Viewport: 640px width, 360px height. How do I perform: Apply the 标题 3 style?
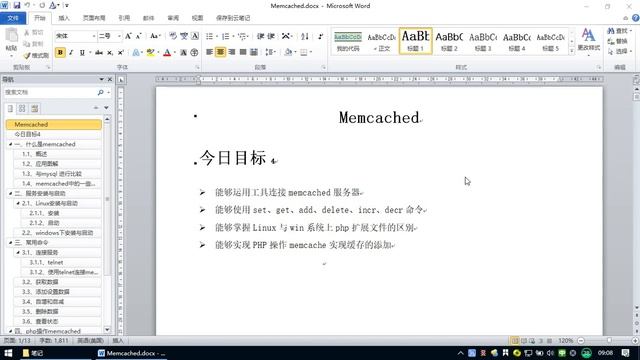483,41
